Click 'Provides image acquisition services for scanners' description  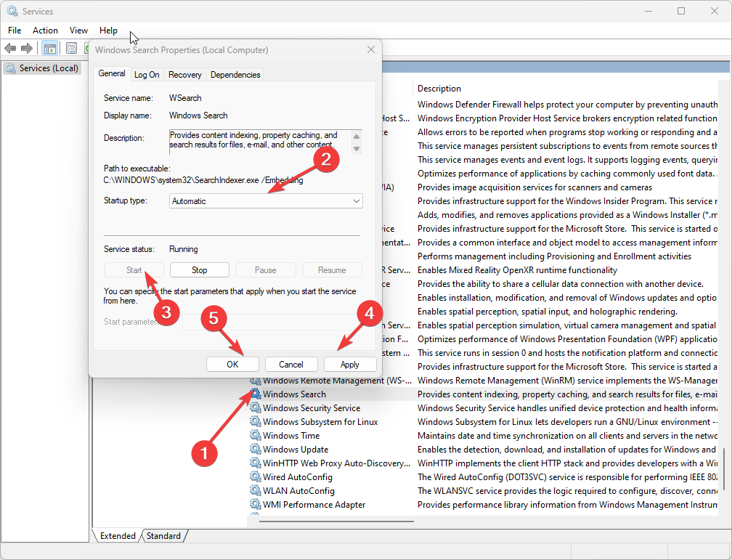[534, 187]
